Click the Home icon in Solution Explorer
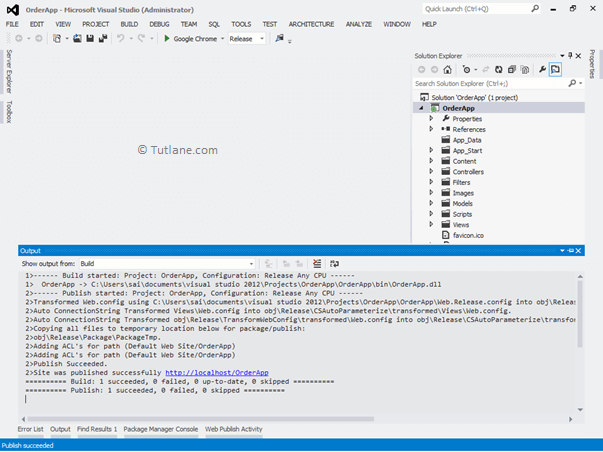Screen dimensions: 603x452 click(x=447, y=70)
